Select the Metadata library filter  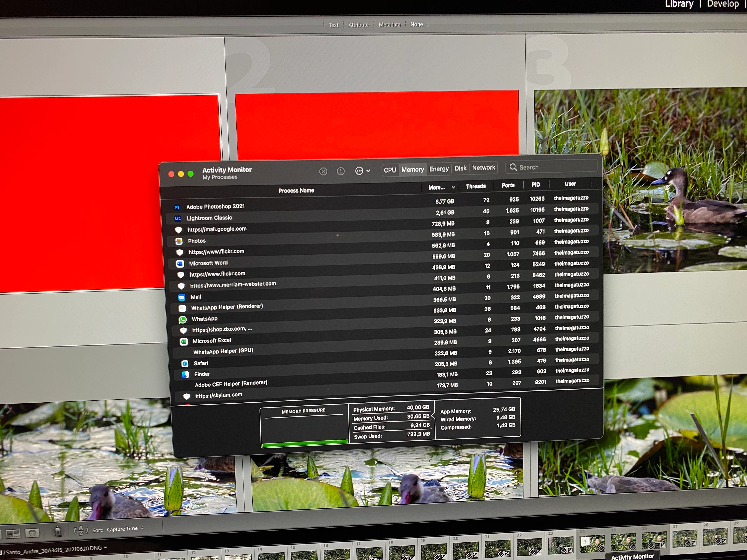coord(389,25)
